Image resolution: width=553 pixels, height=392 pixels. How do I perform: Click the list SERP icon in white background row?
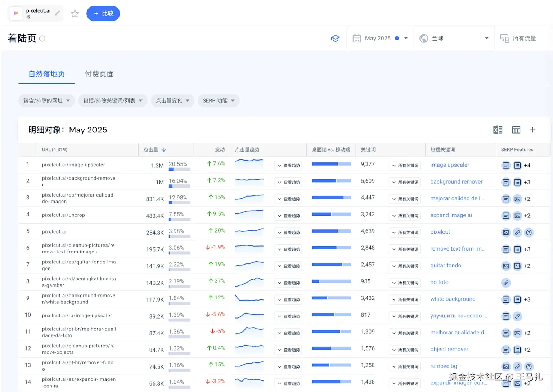(517, 299)
